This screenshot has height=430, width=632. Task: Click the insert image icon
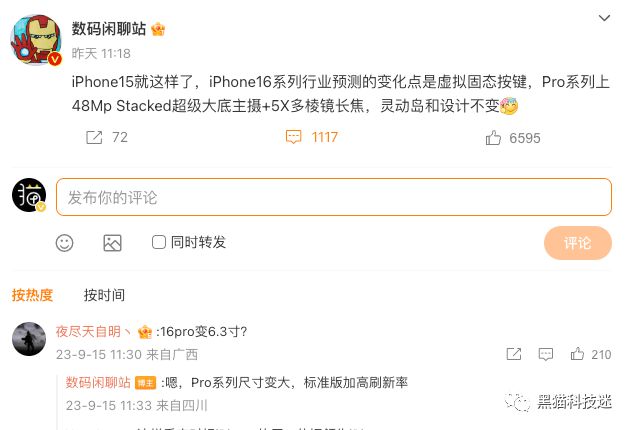(112, 243)
